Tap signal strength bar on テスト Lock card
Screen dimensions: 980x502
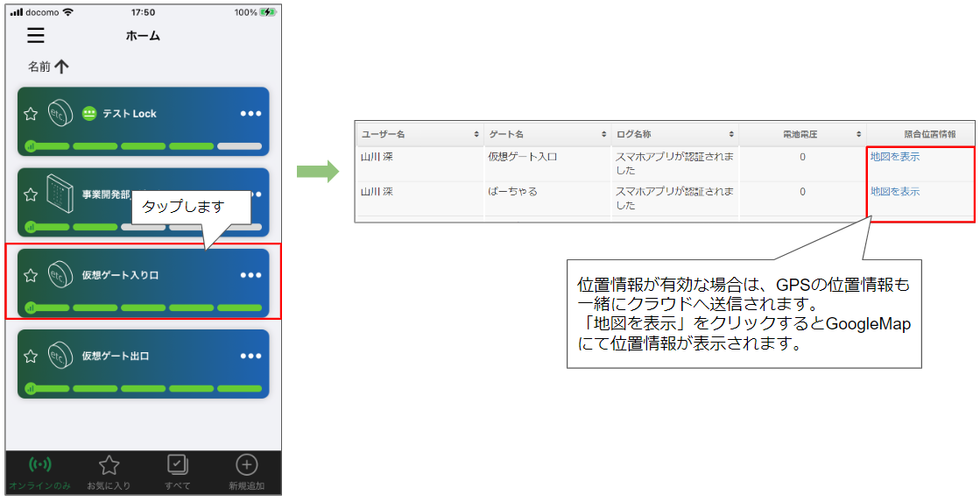point(143,146)
